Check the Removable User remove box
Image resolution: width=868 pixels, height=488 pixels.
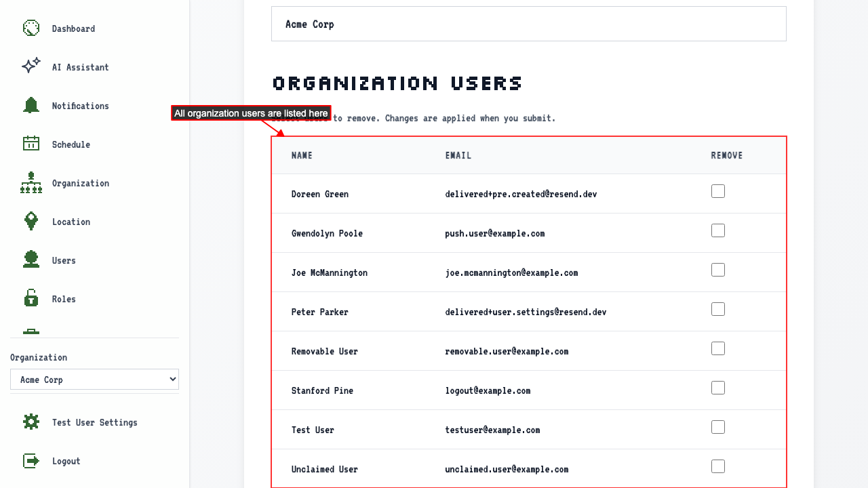(x=718, y=348)
